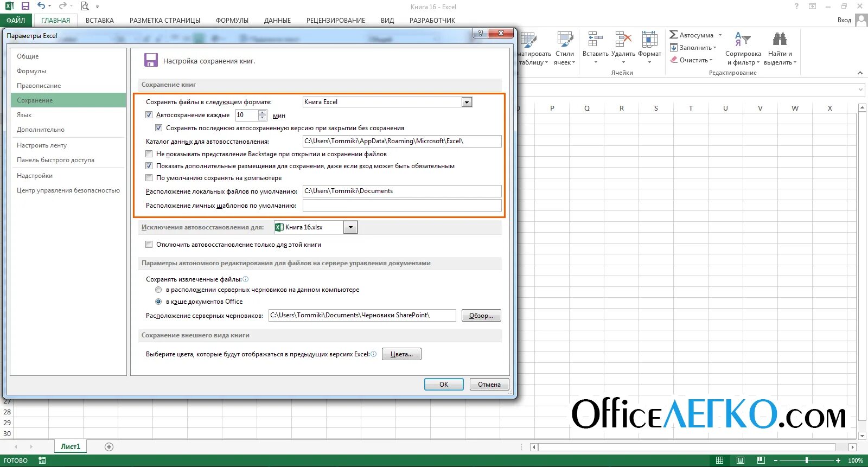Click the autorecover catalog path field

tap(402, 141)
